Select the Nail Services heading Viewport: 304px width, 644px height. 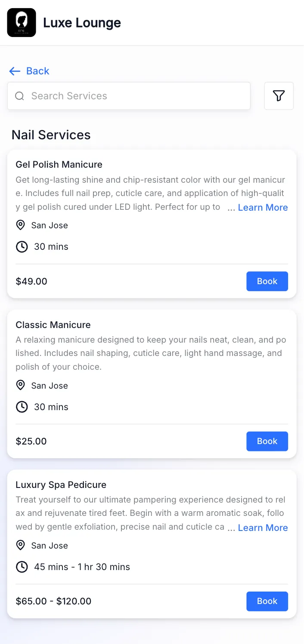pos(50,135)
